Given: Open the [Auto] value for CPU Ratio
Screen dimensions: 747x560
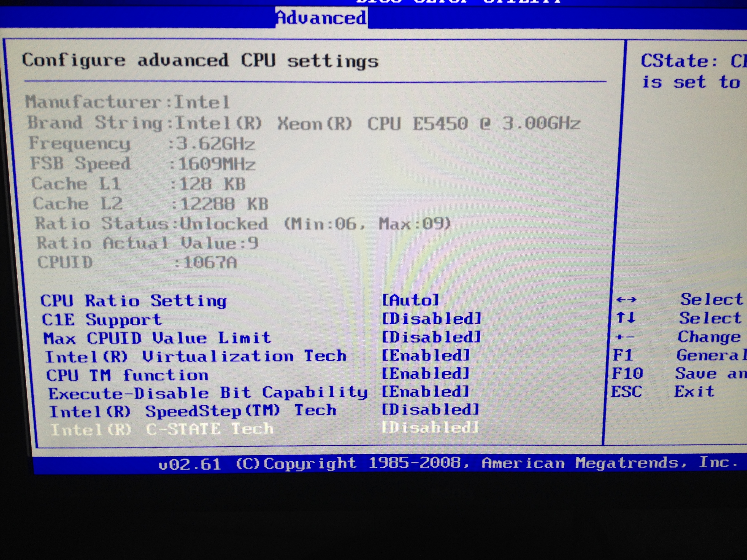Looking at the screenshot, I should 410,300.
